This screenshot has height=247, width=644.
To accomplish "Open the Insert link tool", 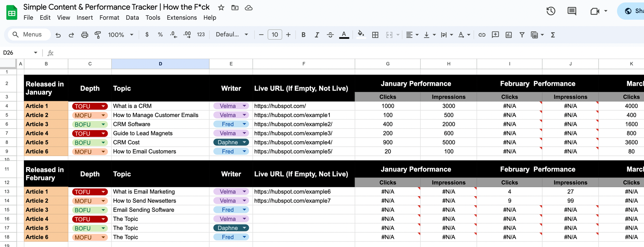I will 482,35.
